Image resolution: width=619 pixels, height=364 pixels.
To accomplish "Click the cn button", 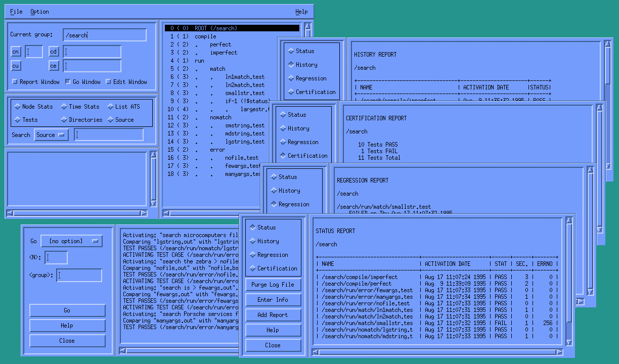I will (16, 52).
